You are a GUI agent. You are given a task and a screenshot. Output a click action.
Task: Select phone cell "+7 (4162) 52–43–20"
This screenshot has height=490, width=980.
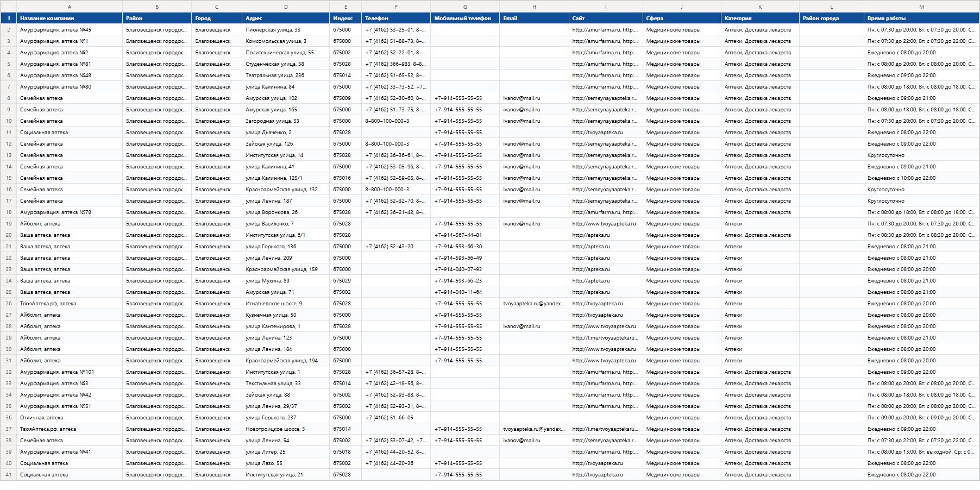(396, 247)
